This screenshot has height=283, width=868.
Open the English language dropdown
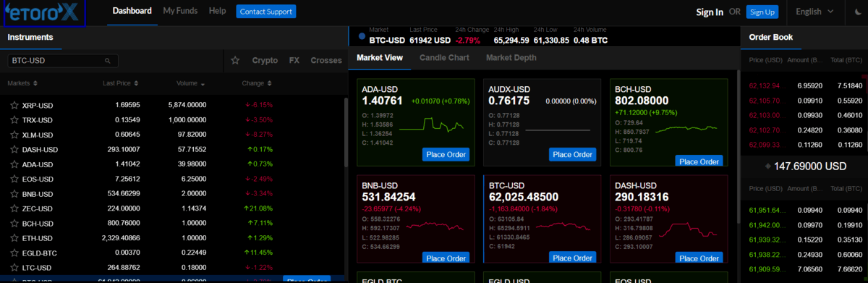[x=814, y=12]
